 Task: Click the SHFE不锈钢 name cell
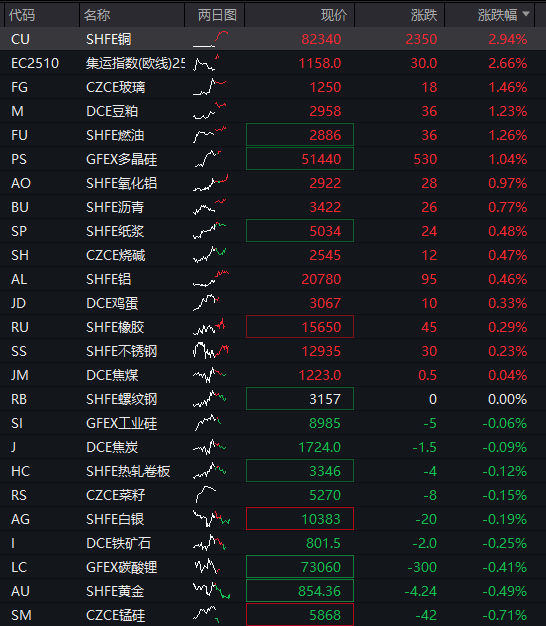[x=122, y=351]
